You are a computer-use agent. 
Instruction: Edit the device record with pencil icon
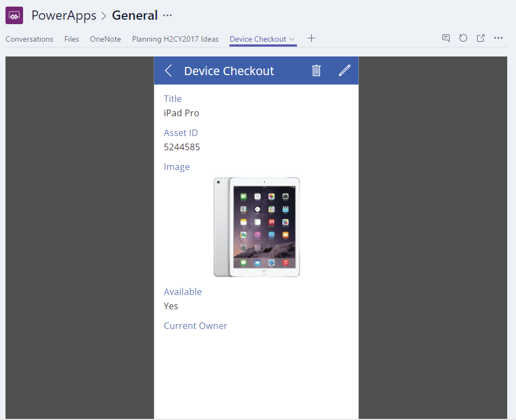pyautogui.click(x=345, y=70)
